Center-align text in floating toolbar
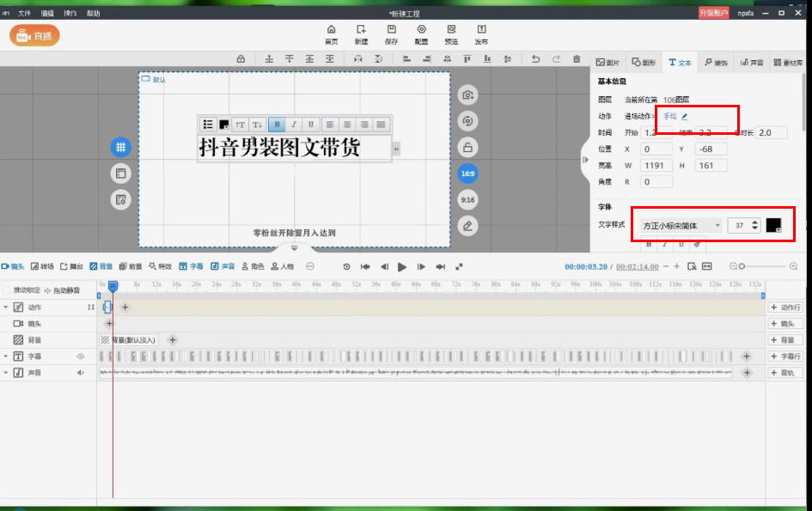812x511 pixels. coord(347,125)
